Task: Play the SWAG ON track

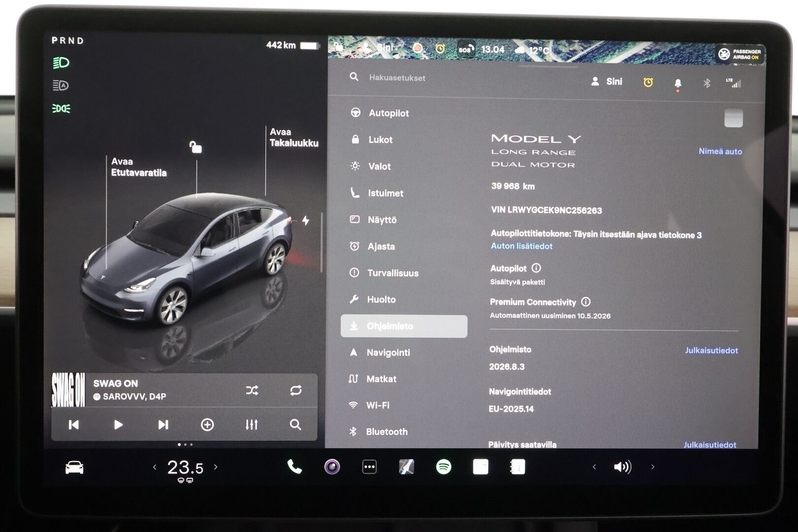Action: pyautogui.click(x=118, y=425)
